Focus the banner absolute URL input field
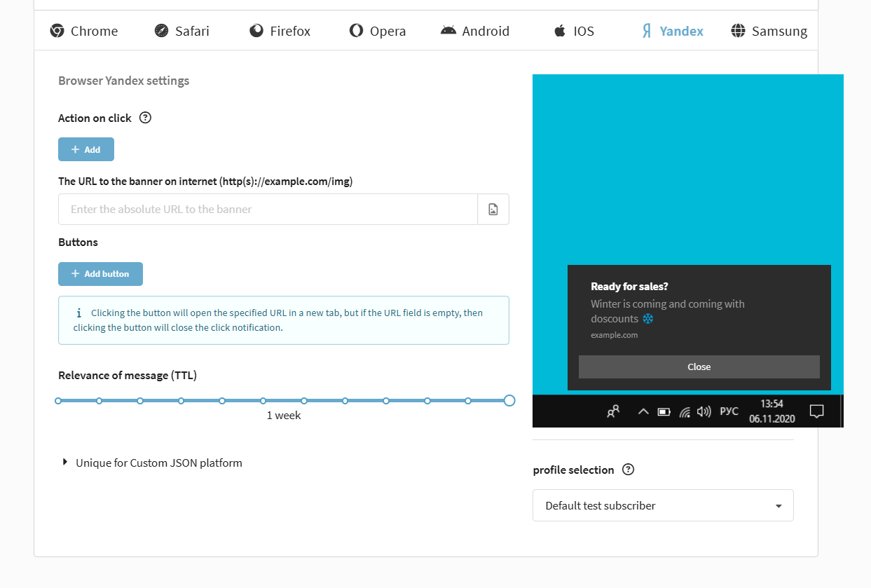871x588 pixels. [x=268, y=210]
